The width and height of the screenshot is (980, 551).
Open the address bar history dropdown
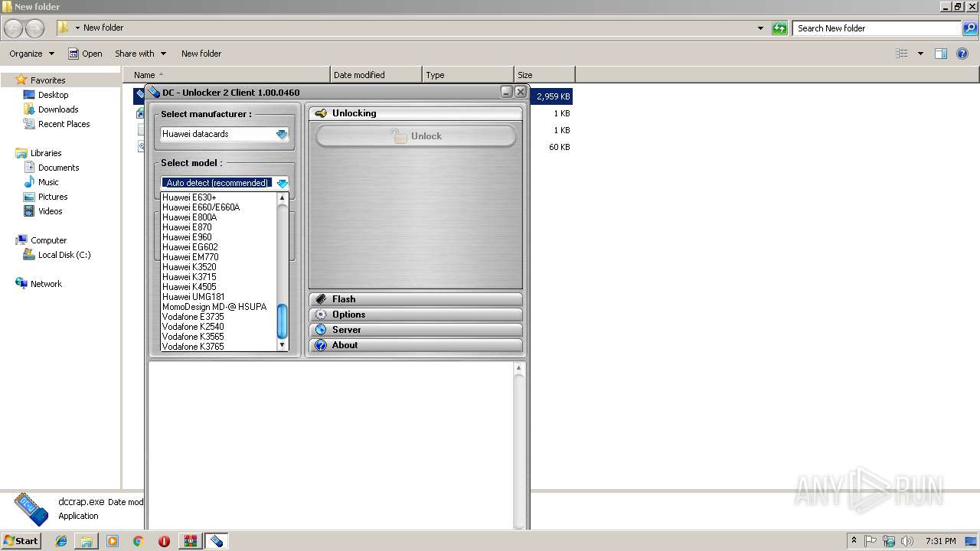click(x=760, y=28)
